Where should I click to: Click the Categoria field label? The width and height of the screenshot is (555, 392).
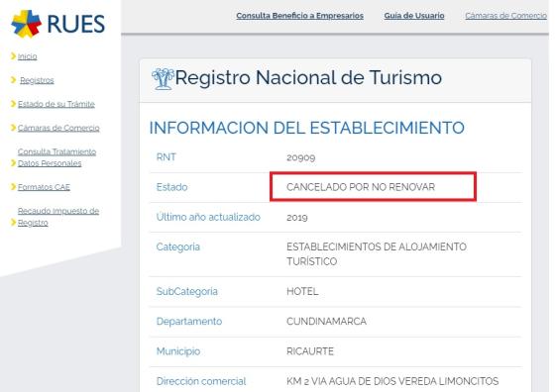click(178, 246)
